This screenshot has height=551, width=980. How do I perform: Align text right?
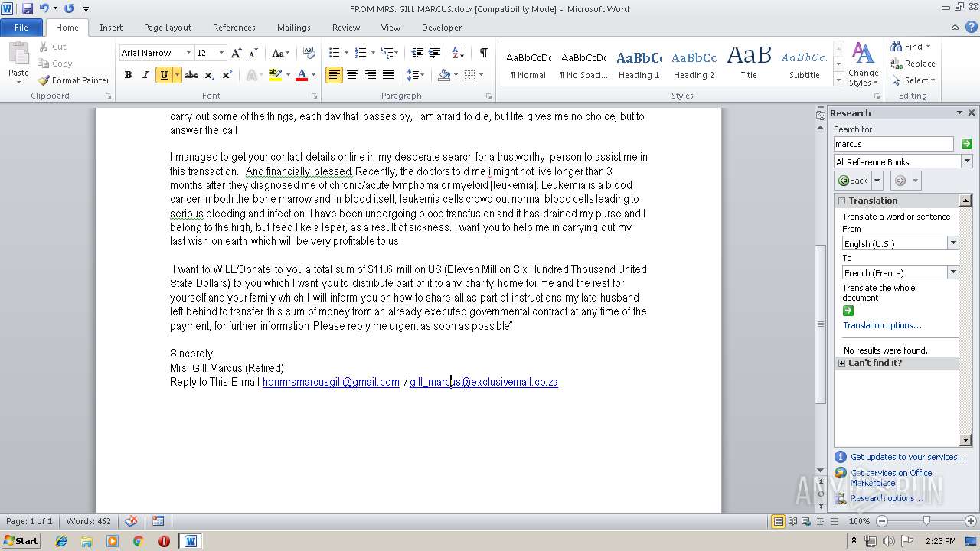click(x=370, y=75)
